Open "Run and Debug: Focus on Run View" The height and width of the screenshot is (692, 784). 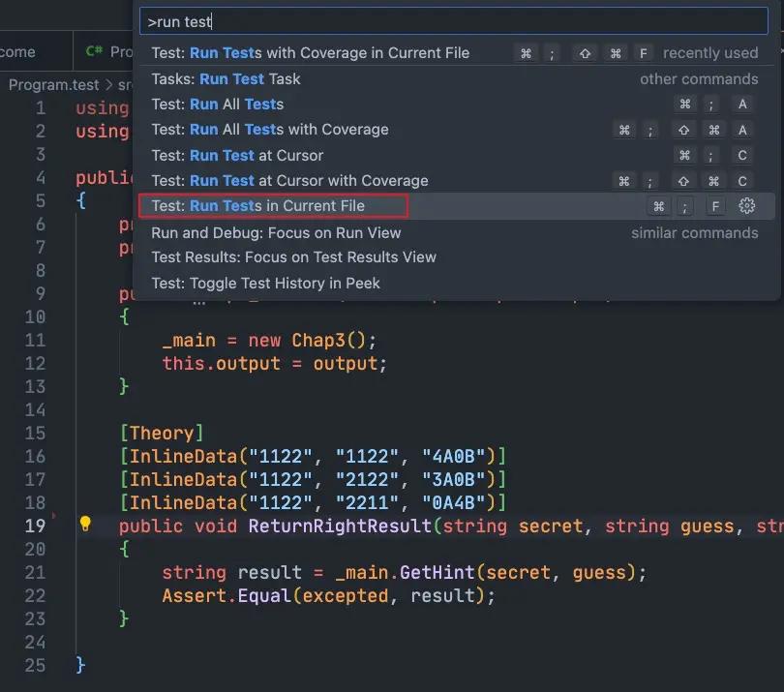click(276, 232)
